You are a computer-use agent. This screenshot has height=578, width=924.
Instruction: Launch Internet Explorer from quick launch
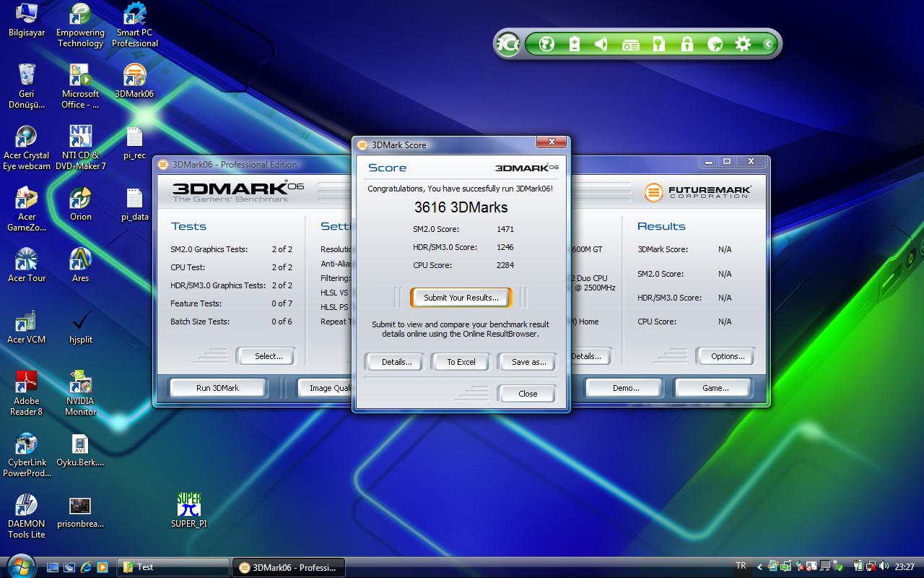click(x=86, y=567)
